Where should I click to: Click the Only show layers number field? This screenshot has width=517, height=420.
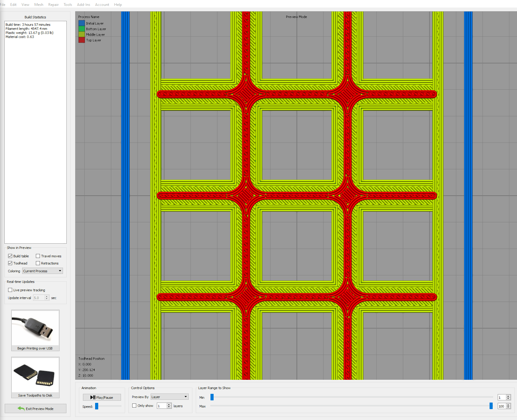point(162,406)
